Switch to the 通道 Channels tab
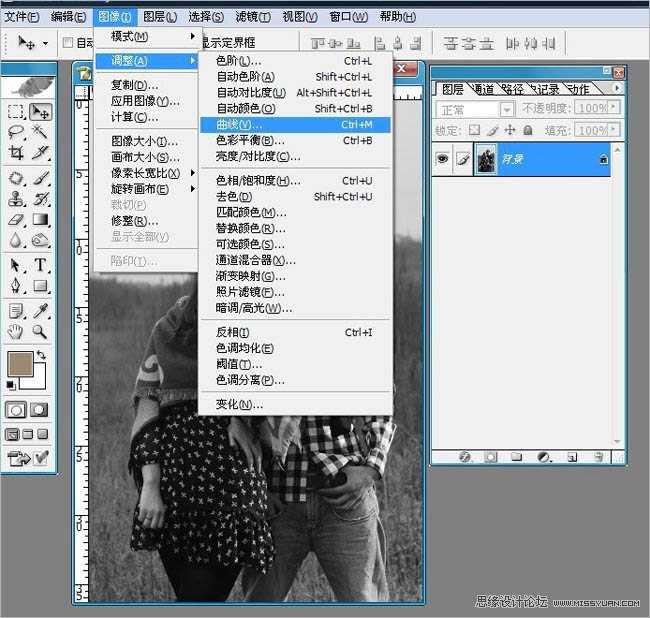The width and height of the screenshot is (650, 618). click(x=484, y=89)
